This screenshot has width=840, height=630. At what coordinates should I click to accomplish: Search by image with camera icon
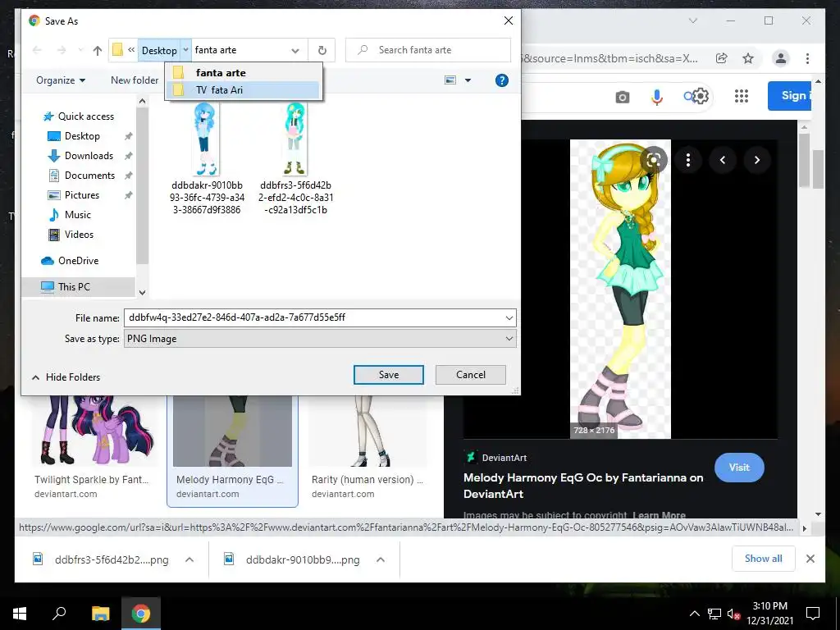[x=622, y=97]
